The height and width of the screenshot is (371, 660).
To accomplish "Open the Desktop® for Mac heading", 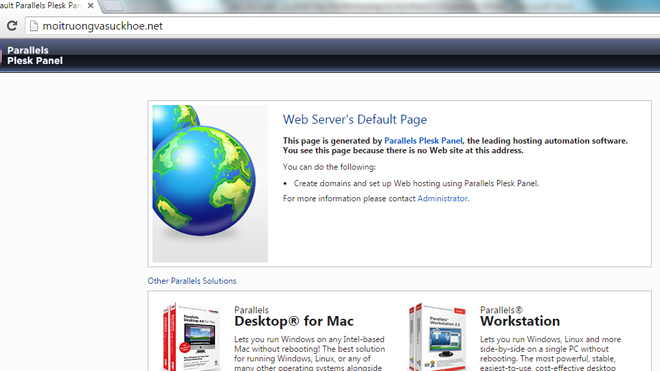I will [x=294, y=321].
